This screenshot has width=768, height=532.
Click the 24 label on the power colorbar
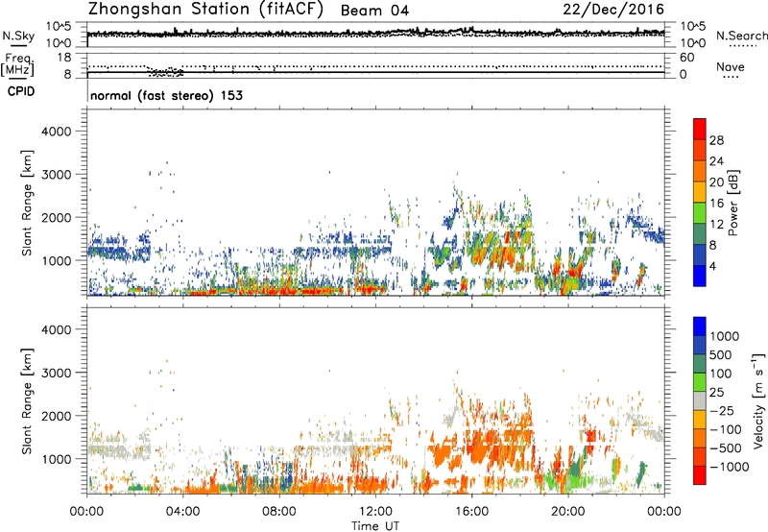716,161
